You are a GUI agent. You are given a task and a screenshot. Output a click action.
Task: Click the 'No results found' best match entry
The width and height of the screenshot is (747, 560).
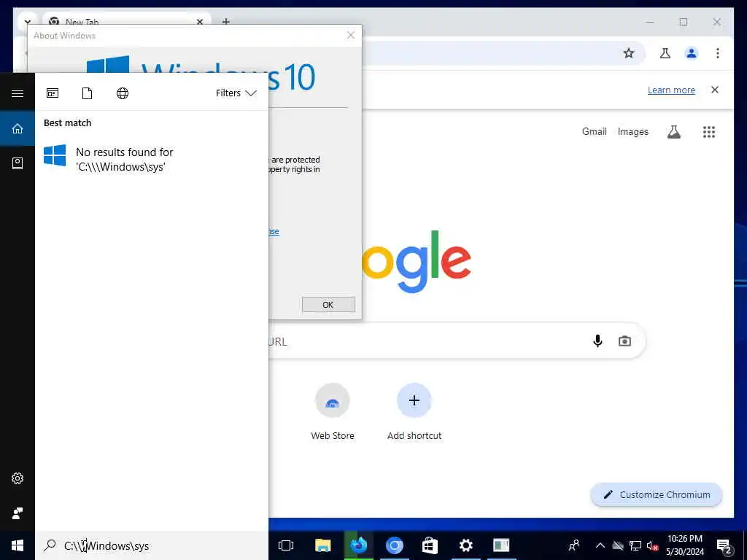click(152, 159)
